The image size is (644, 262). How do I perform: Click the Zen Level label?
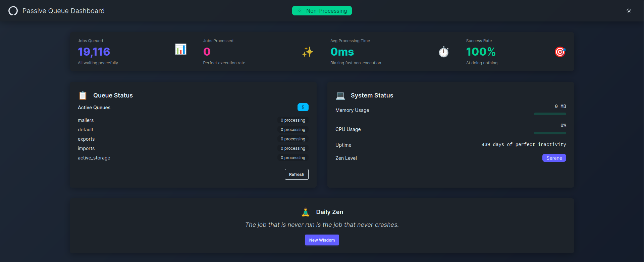(x=346, y=158)
